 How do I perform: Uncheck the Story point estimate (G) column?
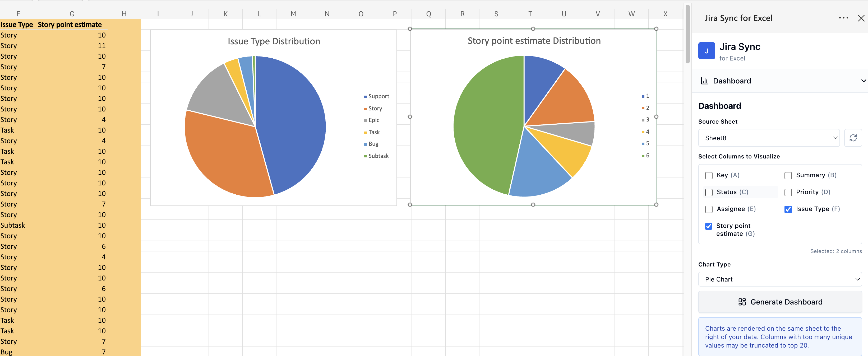click(709, 226)
